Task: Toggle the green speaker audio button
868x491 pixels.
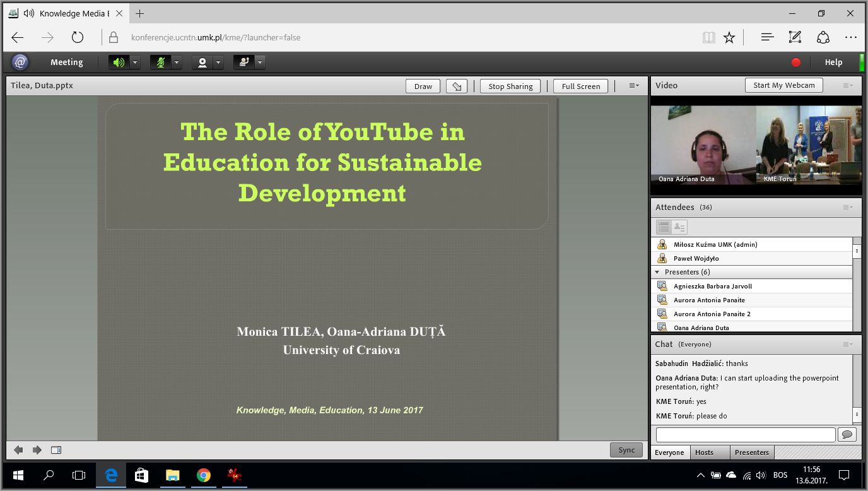Action: [119, 62]
